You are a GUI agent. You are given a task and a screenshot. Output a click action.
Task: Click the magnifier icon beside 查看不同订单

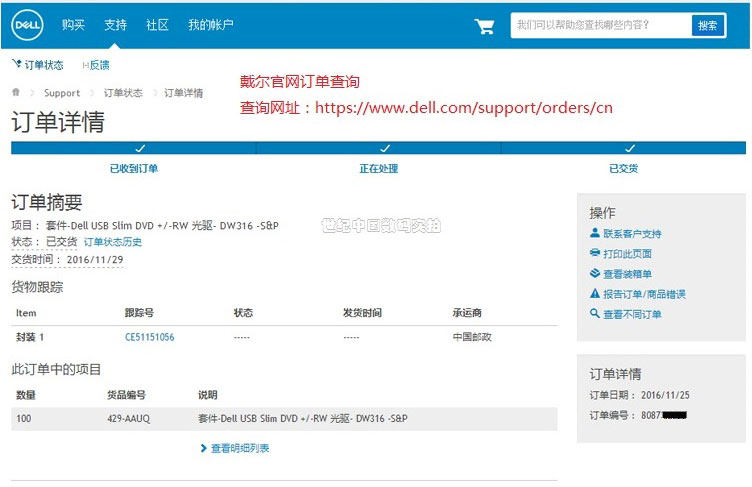pos(595,313)
